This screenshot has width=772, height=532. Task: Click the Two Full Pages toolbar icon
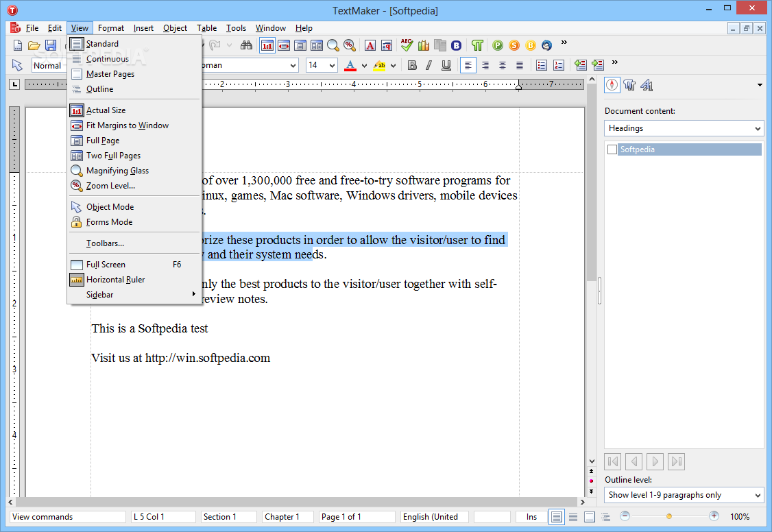click(317, 46)
